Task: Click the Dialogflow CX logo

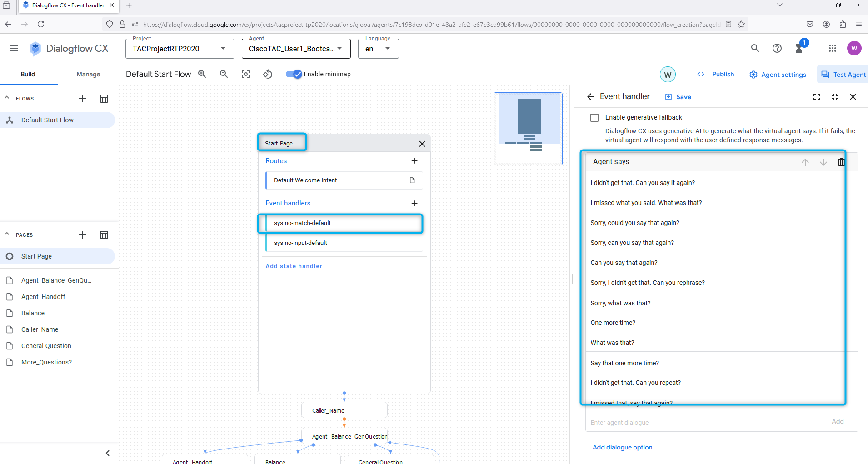Action: pos(69,48)
